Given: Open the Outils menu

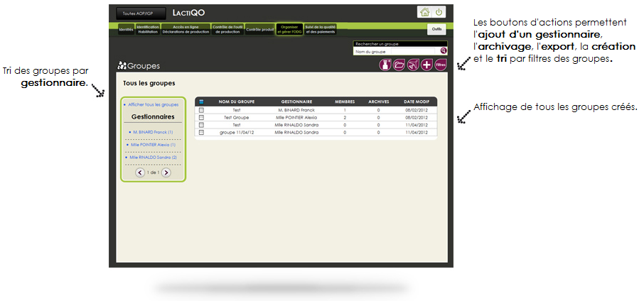Looking at the screenshot, I should pos(437,29).
